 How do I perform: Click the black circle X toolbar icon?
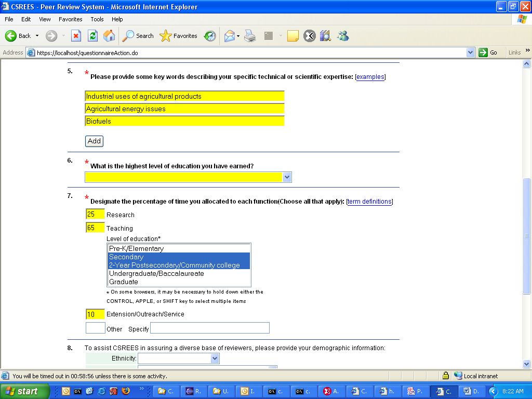pos(310,36)
